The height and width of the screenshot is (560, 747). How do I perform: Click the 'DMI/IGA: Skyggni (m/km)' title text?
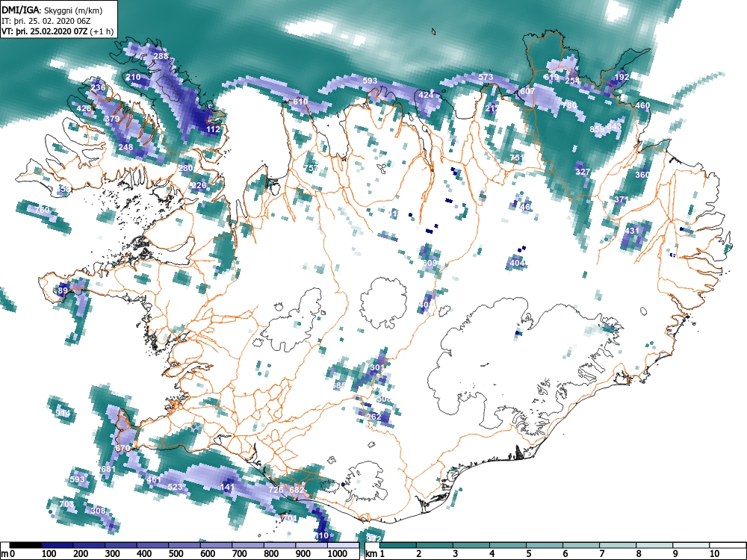52,10
